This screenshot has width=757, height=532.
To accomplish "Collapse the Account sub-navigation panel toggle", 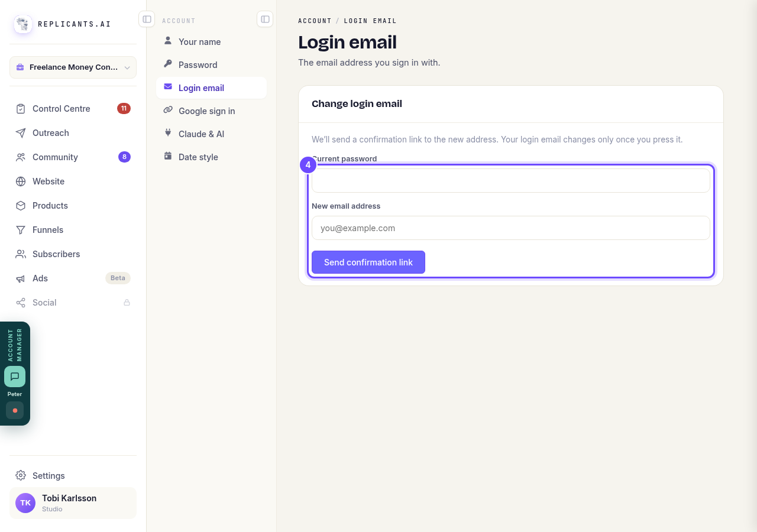I will pyautogui.click(x=265, y=19).
